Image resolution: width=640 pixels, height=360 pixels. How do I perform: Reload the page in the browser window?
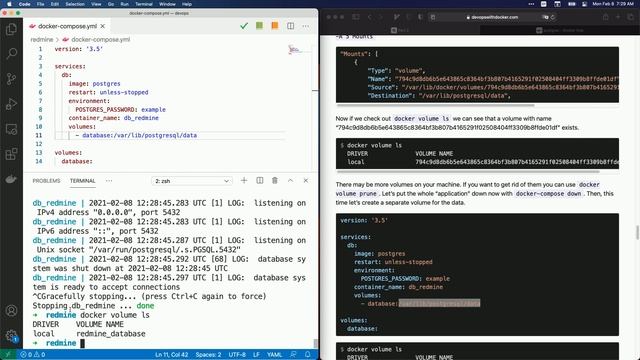(x=553, y=17)
